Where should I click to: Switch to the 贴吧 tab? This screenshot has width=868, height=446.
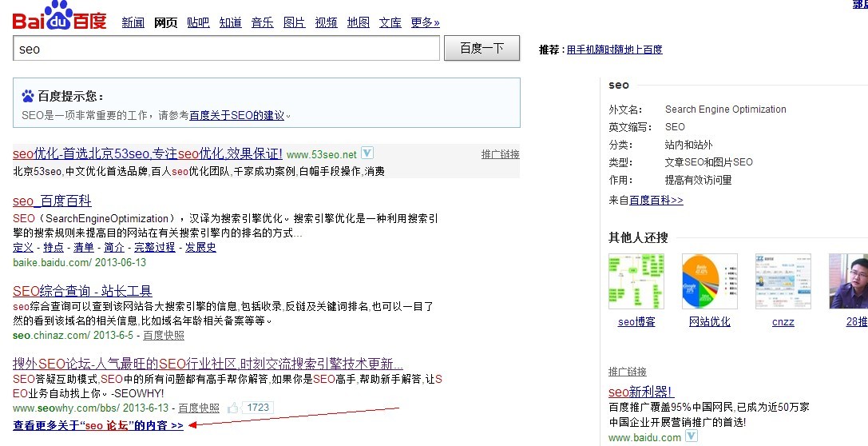(x=198, y=22)
